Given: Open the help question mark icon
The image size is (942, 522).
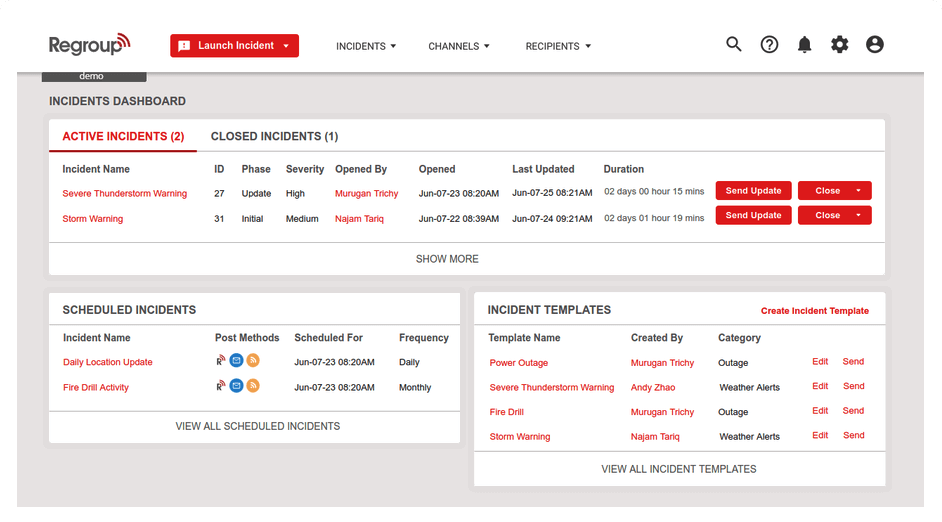Looking at the screenshot, I should pyautogui.click(x=769, y=45).
